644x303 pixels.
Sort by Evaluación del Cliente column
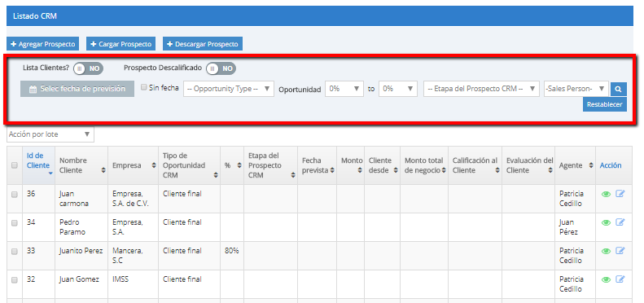coord(550,170)
